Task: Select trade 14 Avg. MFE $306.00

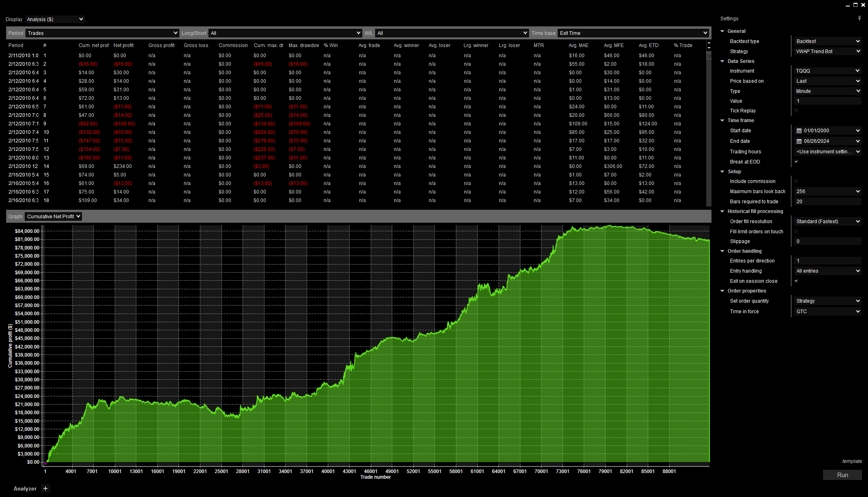Action: click(613, 166)
